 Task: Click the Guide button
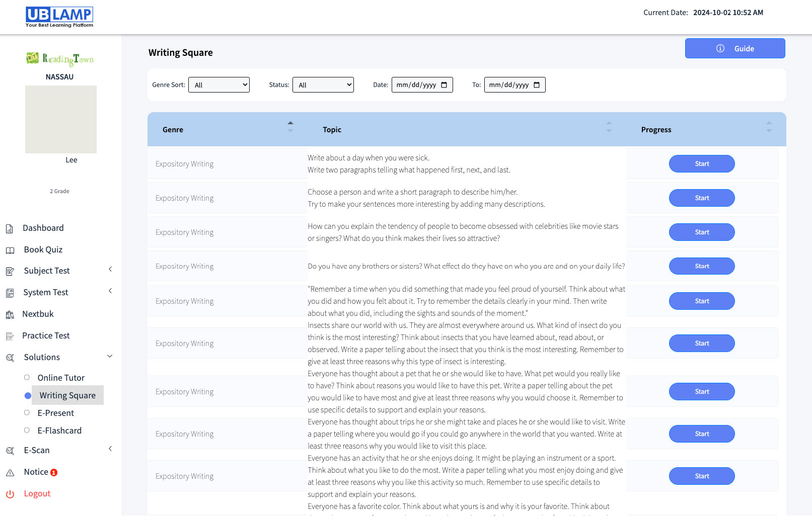click(x=735, y=48)
